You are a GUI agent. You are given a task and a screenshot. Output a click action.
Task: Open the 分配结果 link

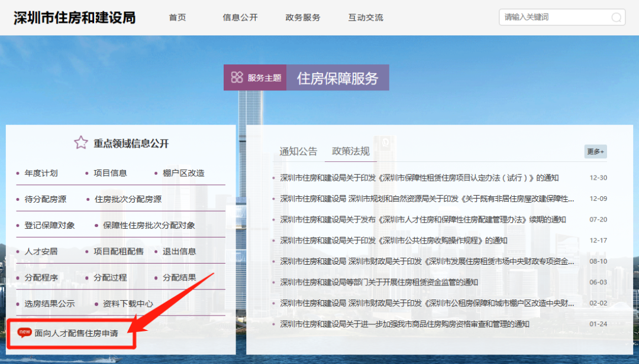pos(179,277)
